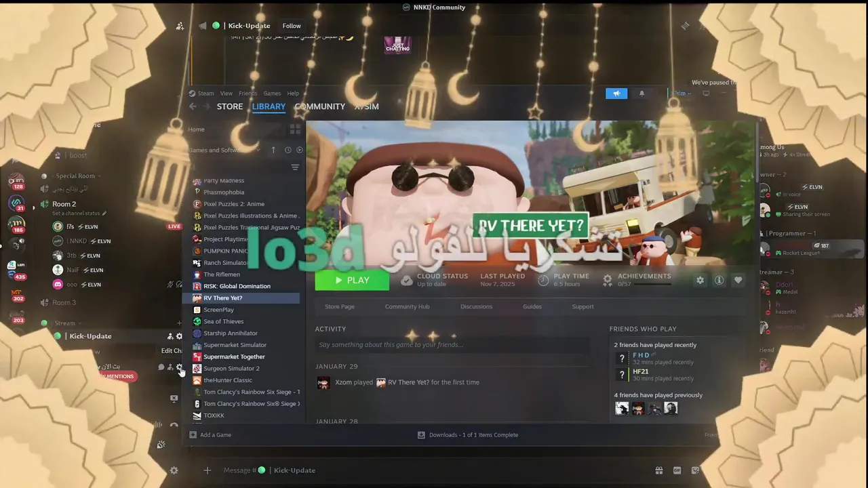Viewport: 868px width, 488px height.
Task: Open the Cloud Status icon
Action: click(406, 280)
